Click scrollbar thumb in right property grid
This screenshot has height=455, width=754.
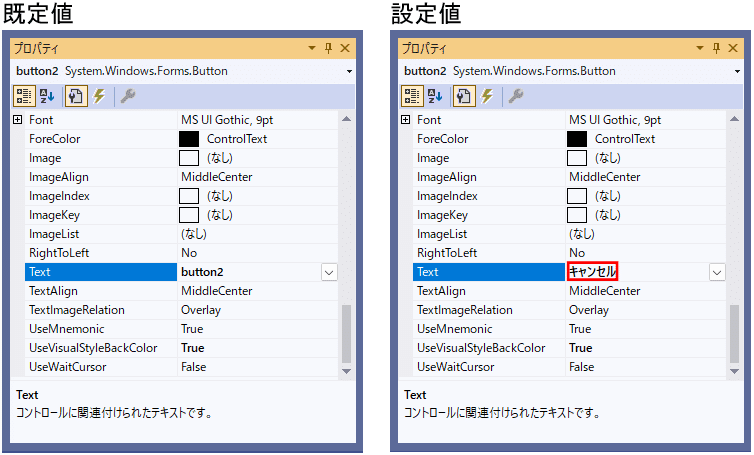point(734,334)
